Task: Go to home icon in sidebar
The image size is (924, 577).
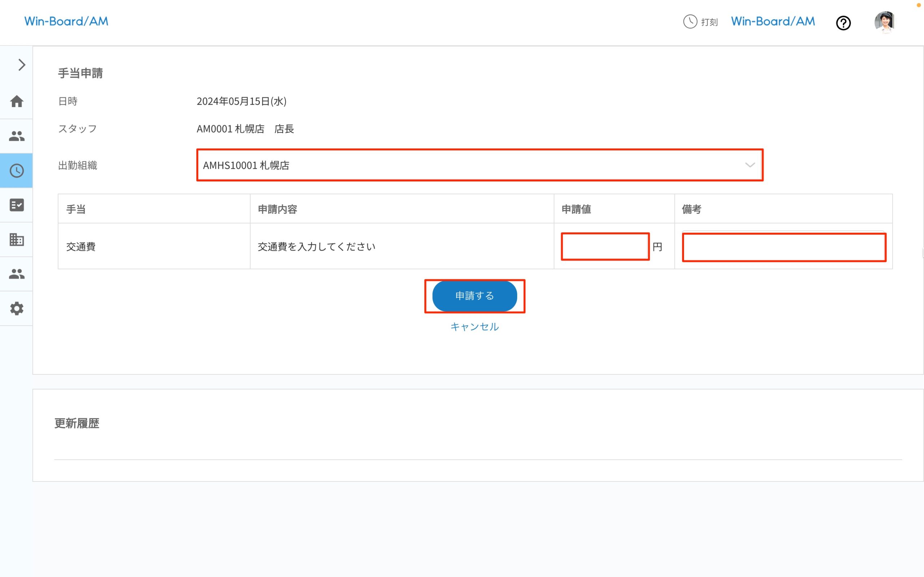Action: coord(16,101)
